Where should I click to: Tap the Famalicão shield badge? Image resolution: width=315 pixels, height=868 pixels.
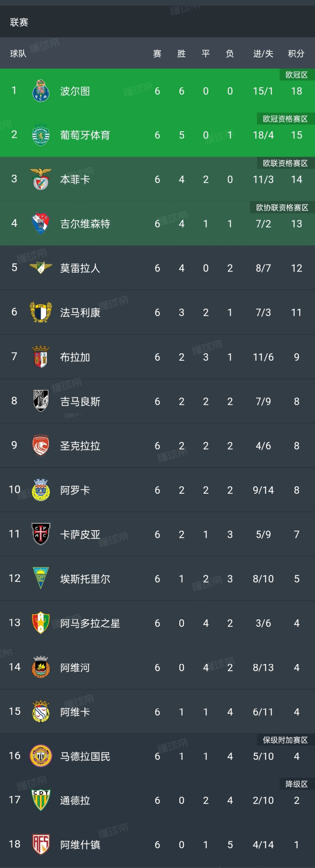coord(41,312)
